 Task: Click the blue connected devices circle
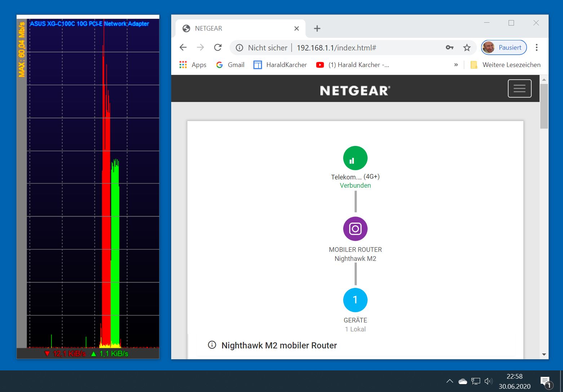355,300
